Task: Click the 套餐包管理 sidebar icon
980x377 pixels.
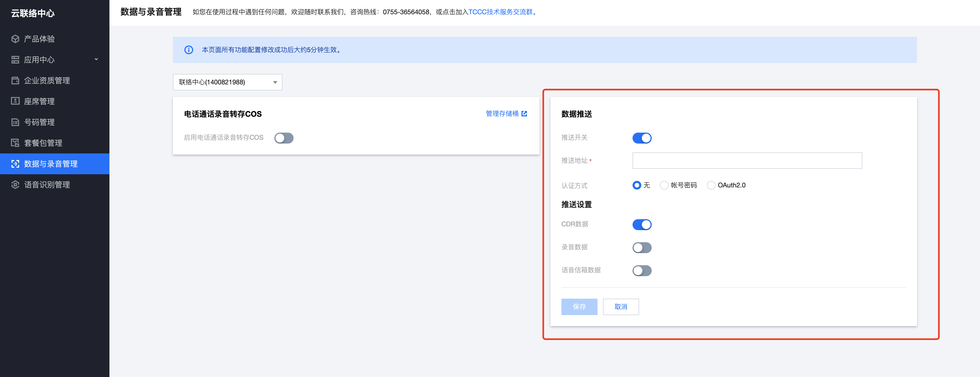Action: point(15,143)
